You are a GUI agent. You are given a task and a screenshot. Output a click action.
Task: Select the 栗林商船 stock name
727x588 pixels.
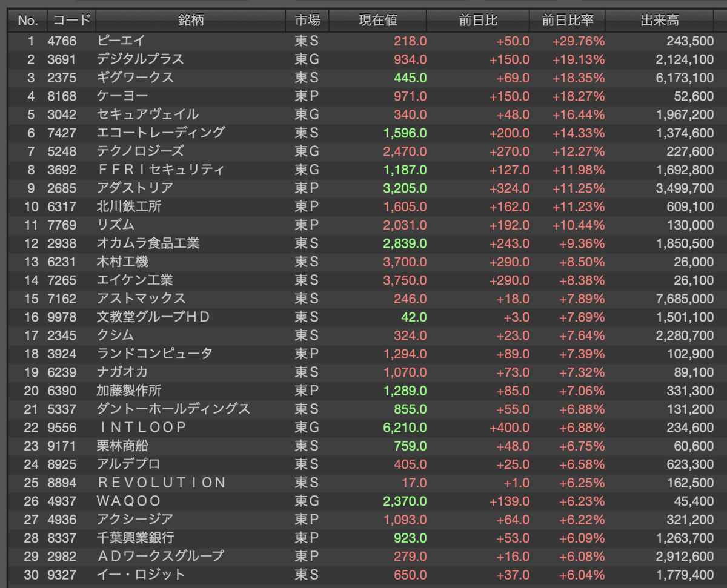click(122, 446)
